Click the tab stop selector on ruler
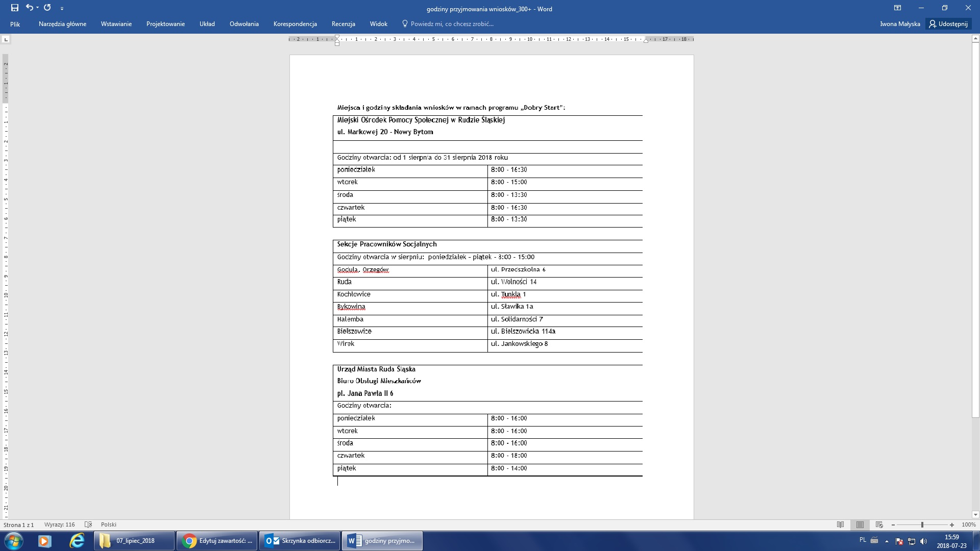980x551 pixels. (x=6, y=39)
